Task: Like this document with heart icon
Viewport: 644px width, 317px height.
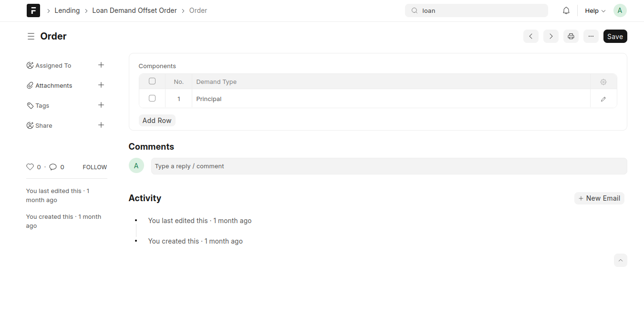Action: (30, 167)
